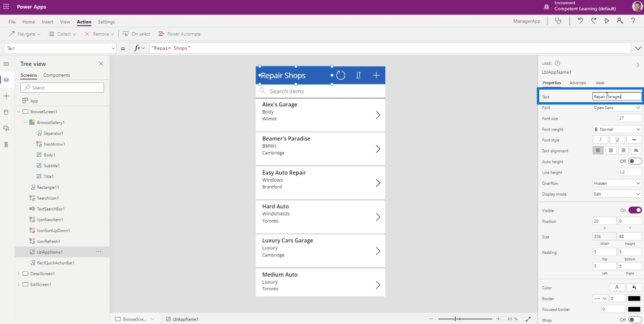
Task: Collapse the properties pane chevron
Action: [x=638, y=65]
